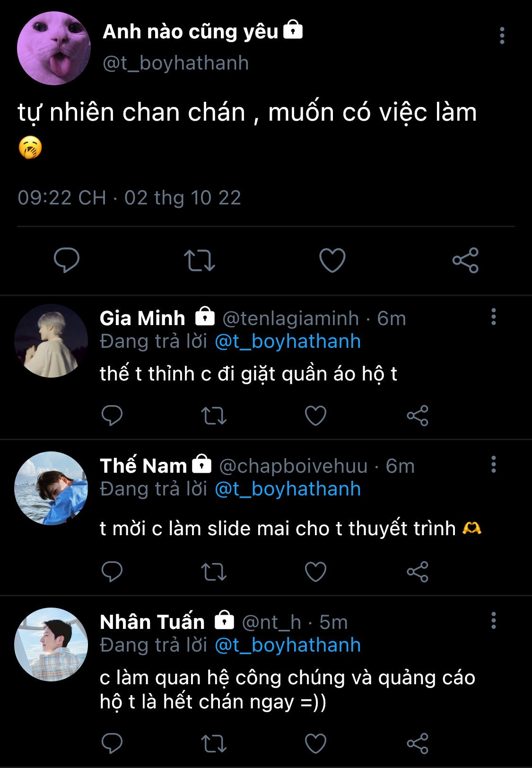Like Gia Minh's reply
This screenshot has height=768, width=532.
315,415
